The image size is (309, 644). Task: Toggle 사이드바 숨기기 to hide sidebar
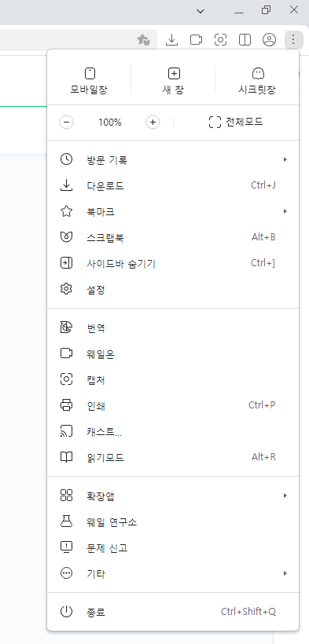point(173,263)
